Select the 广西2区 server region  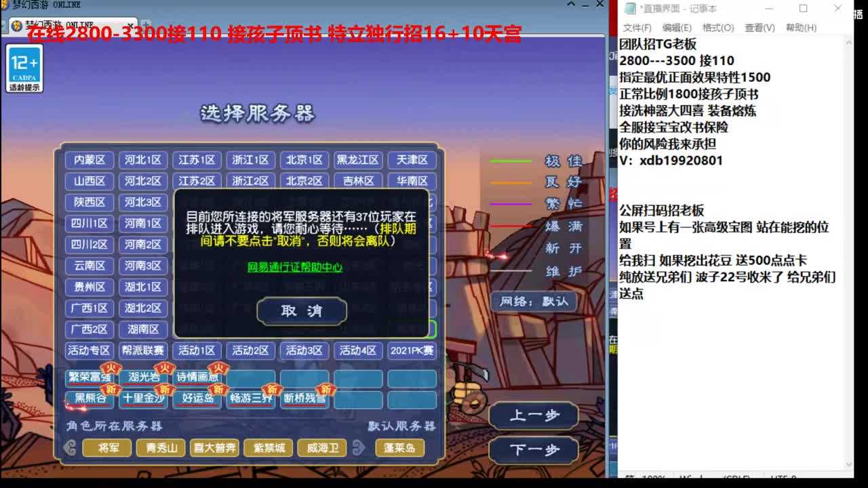(x=90, y=329)
